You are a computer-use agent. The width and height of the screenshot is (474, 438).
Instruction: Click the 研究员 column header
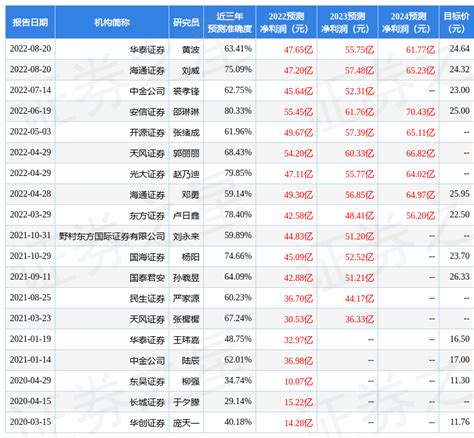coord(186,22)
